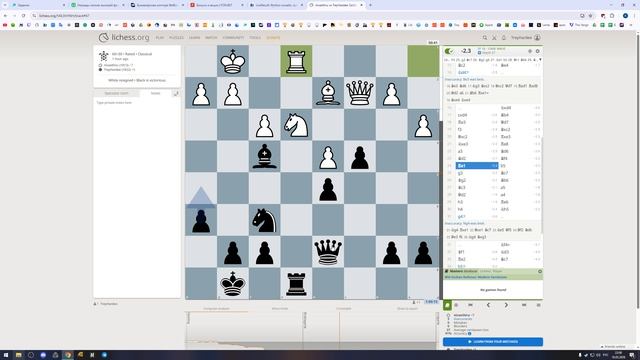Viewport: 640px width, 360px height.
Task: Open the PUZZLES menu
Action: point(176,38)
